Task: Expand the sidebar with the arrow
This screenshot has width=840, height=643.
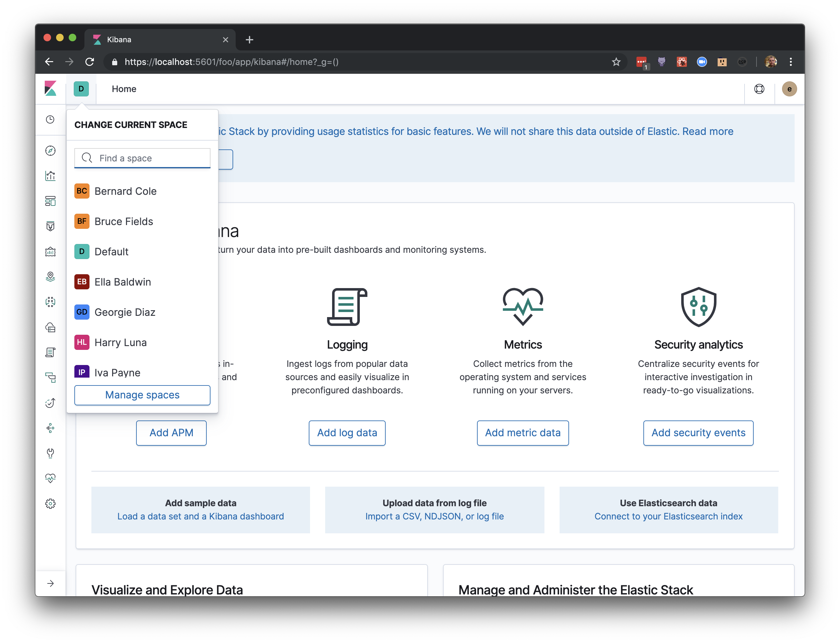Action: tap(50, 583)
